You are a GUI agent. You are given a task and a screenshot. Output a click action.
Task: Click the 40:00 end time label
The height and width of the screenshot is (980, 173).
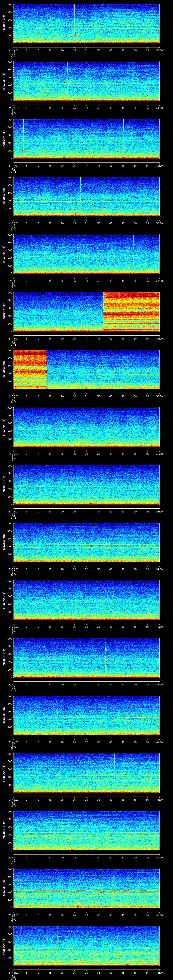point(159,627)
